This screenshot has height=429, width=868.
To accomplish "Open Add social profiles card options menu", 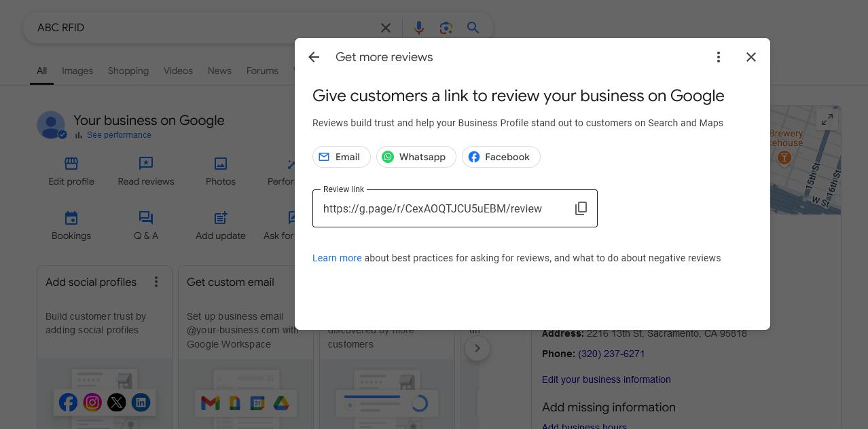I will click(x=156, y=282).
